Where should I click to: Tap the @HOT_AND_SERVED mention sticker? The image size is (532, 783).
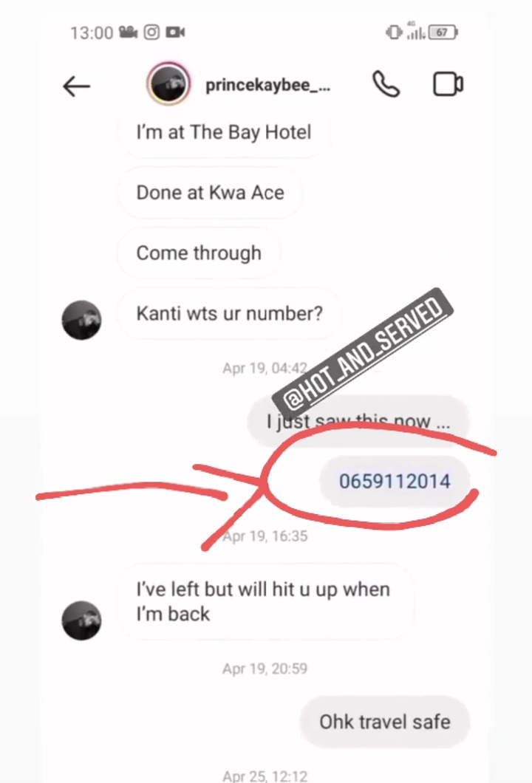[x=363, y=349]
